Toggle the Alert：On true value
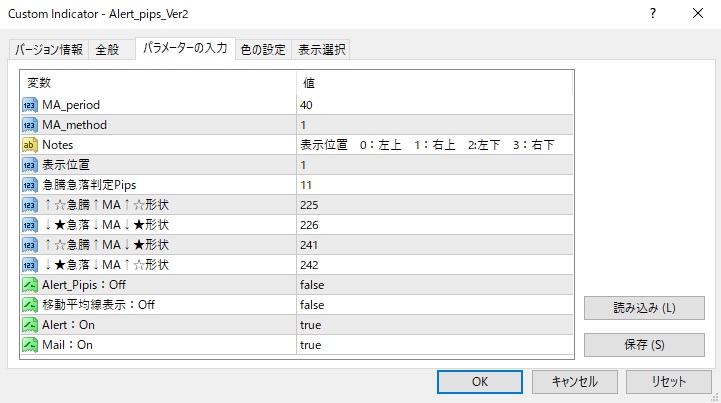 pos(310,325)
